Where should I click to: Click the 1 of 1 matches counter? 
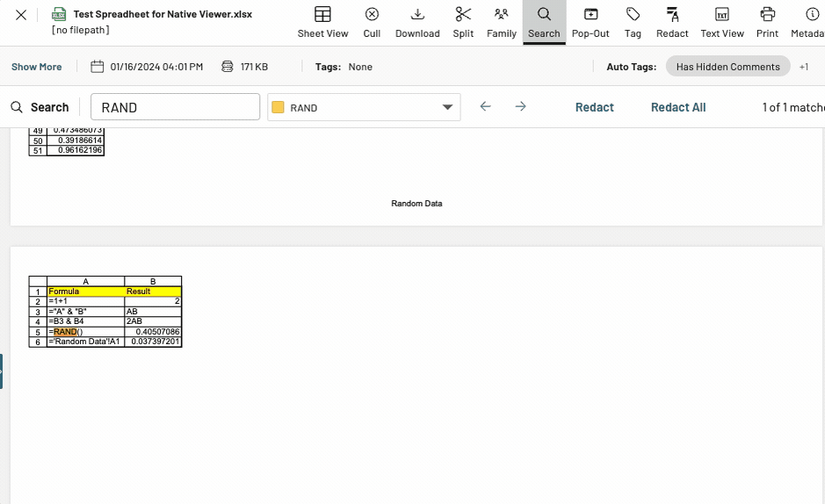coord(793,107)
